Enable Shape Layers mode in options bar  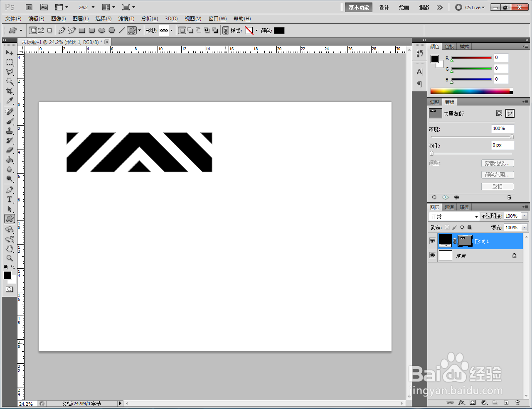coord(33,30)
